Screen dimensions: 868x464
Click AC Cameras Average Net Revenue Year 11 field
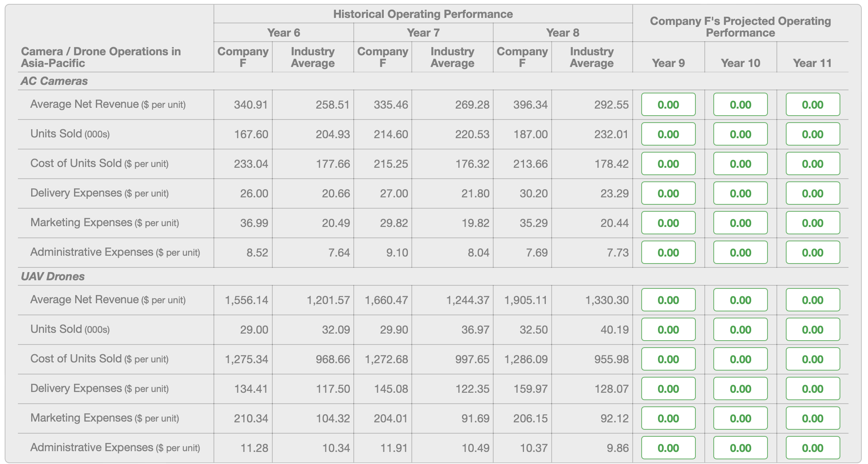[813, 104]
